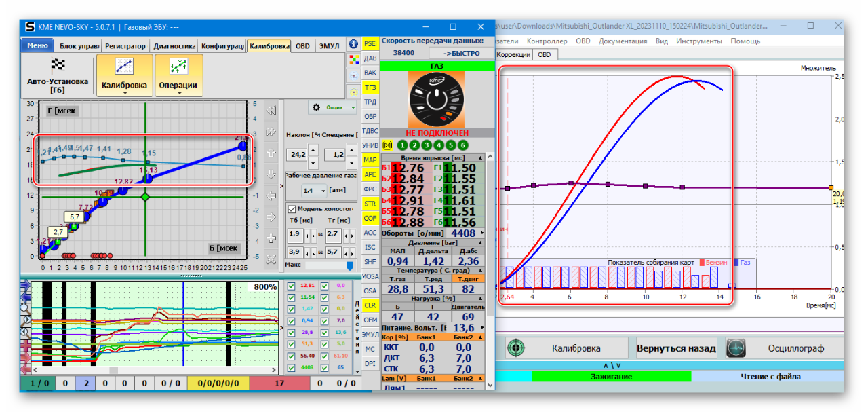Switch to the Диагностика tab
The width and height of the screenshot is (868, 412).
174,46
